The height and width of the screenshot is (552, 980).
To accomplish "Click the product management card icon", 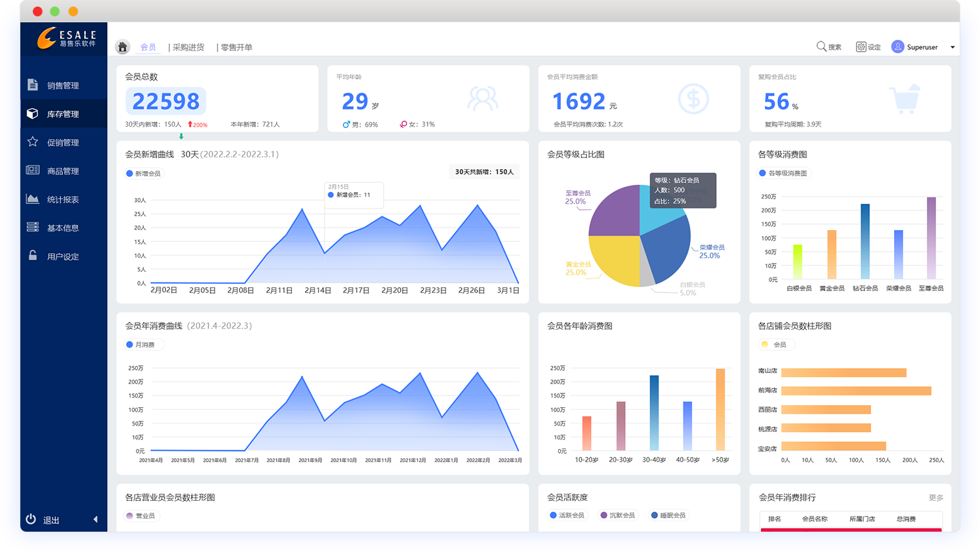I will (32, 170).
